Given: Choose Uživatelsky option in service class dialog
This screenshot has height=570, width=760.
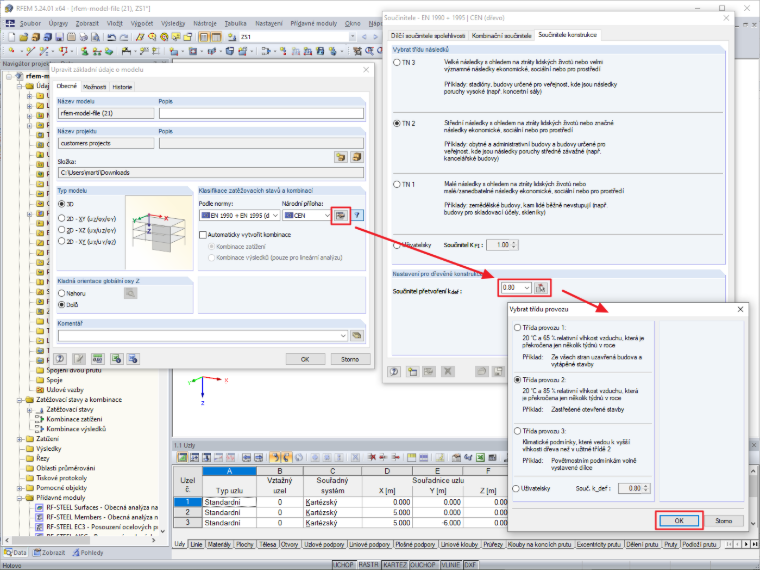Looking at the screenshot, I should point(517,489).
